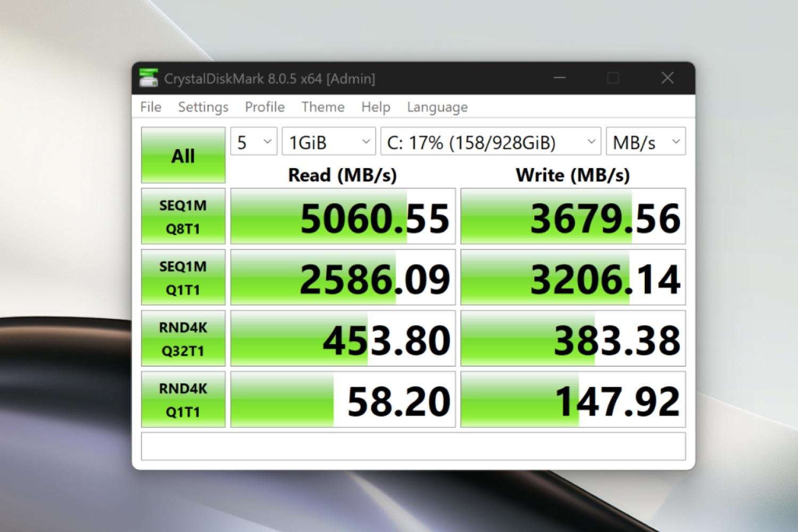The width and height of the screenshot is (798, 532).
Task: Start the RND4K Q1T1 benchmark
Action: [183, 400]
